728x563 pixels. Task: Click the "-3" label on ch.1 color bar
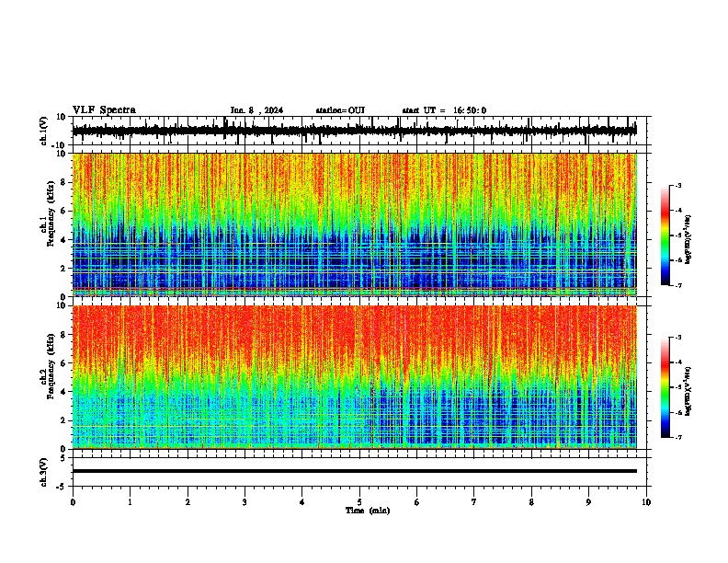coord(678,186)
